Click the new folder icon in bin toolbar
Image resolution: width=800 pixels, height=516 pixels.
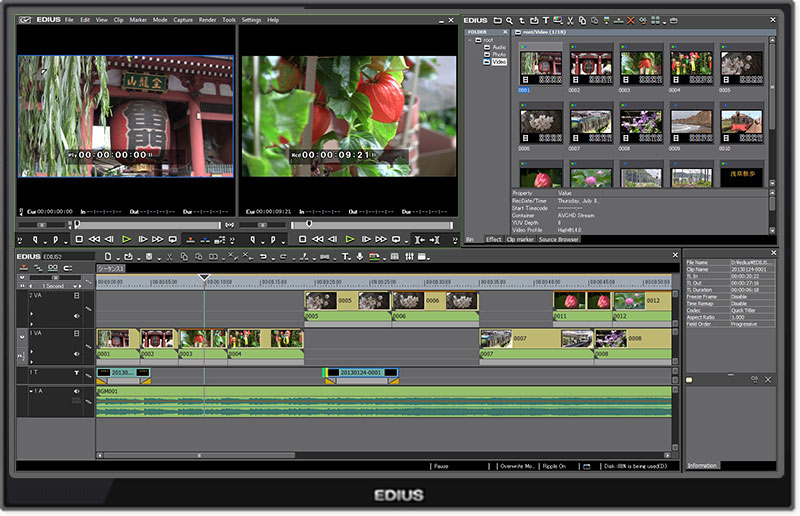click(497, 20)
